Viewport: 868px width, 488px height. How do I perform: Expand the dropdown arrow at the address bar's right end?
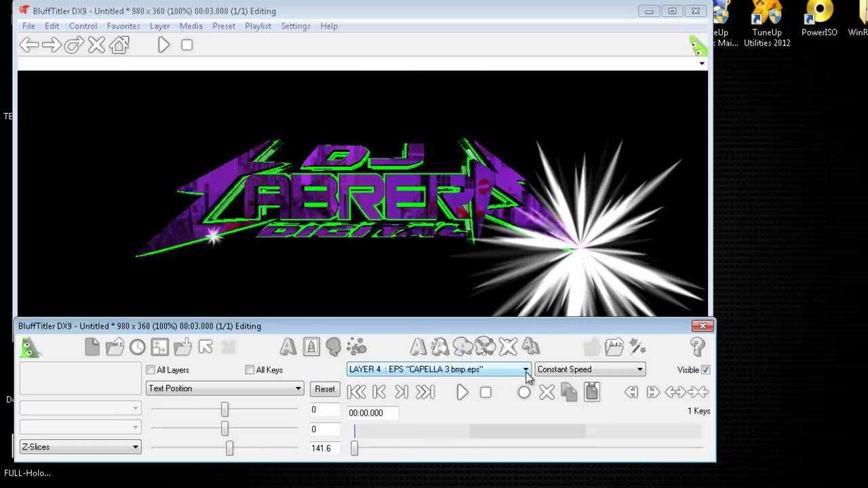coord(702,63)
